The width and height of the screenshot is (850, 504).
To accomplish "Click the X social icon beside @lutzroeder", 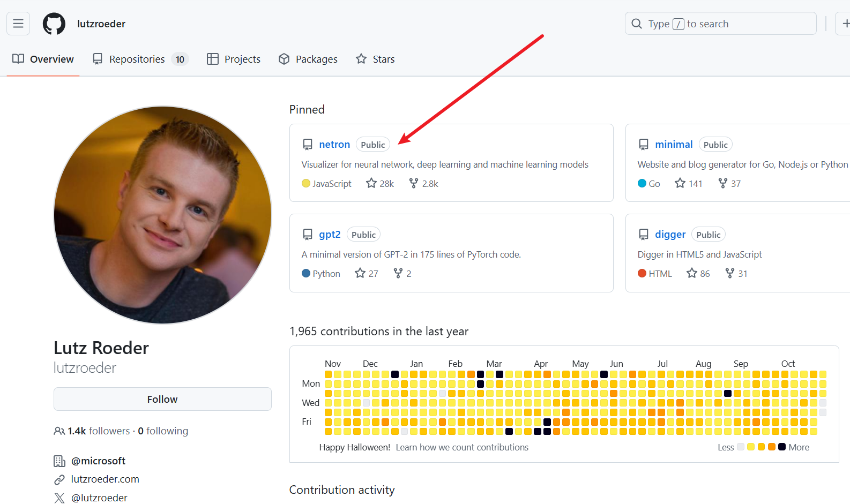I will pyautogui.click(x=59, y=498).
